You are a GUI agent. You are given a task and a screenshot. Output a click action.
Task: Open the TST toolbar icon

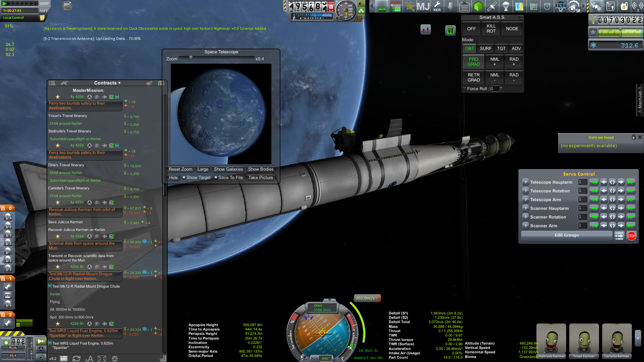click(560, 6)
